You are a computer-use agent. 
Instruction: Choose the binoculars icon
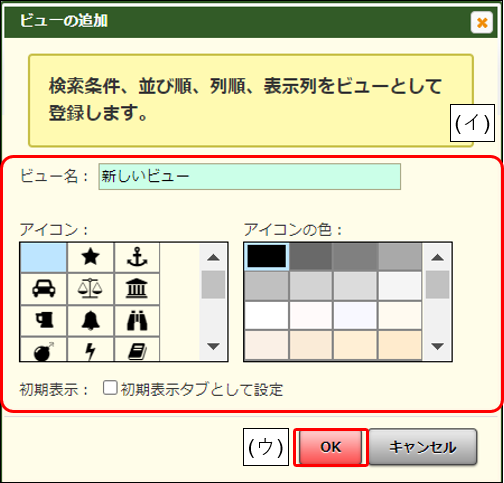137,320
